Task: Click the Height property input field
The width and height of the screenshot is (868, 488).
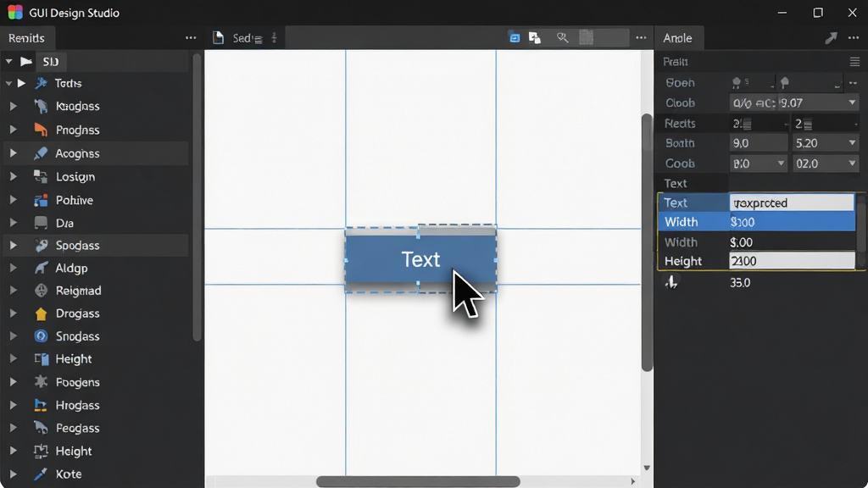Action: pos(792,261)
